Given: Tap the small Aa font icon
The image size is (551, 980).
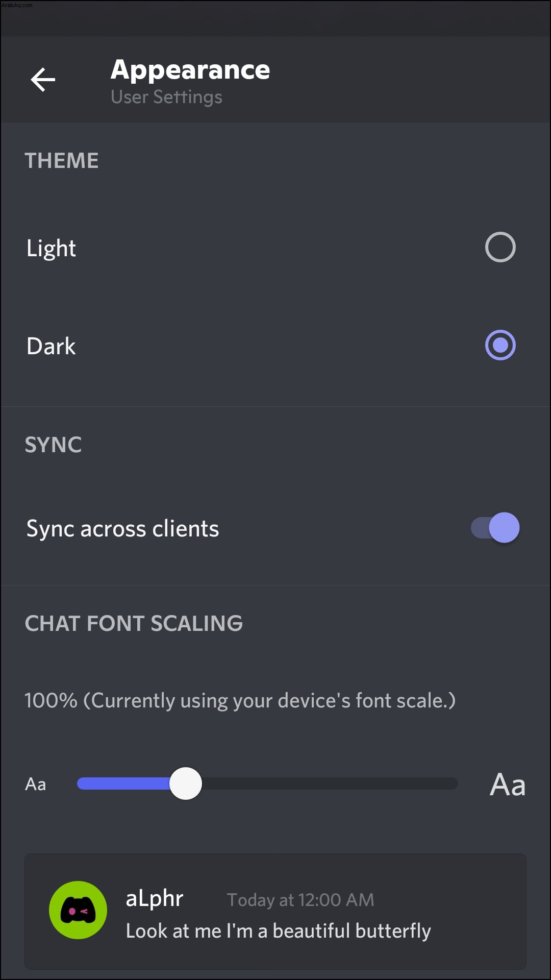Looking at the screenshot, I should pyautogui.click(x=36, y=784).
